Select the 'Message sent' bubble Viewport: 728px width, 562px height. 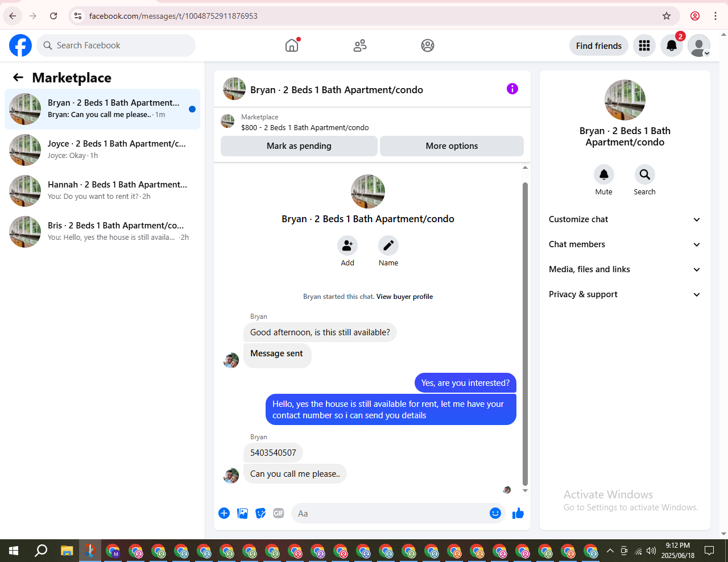click(x=277, y=355)
